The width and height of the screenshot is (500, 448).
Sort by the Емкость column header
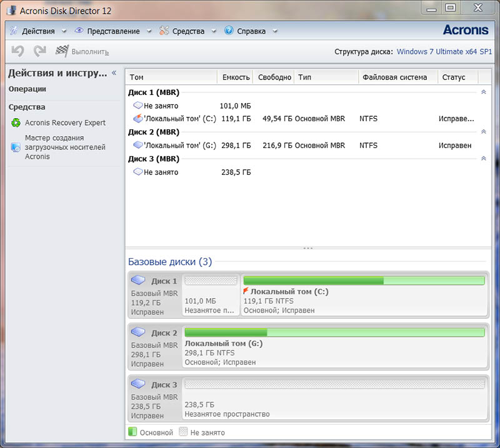[236, 77]
